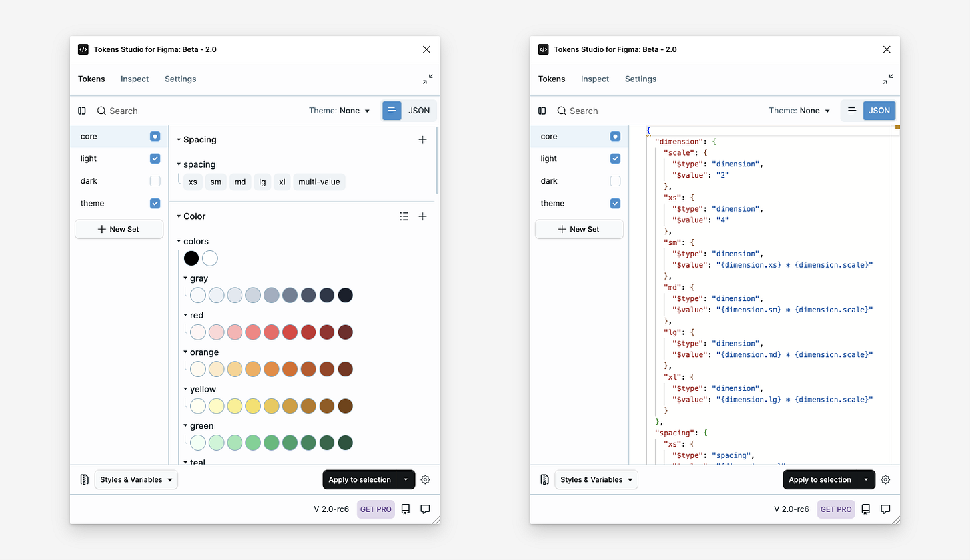The height and width of the screenshot is (560, 970).
Task: Select the black color swatch under colors
Action: tap(191, 258)
